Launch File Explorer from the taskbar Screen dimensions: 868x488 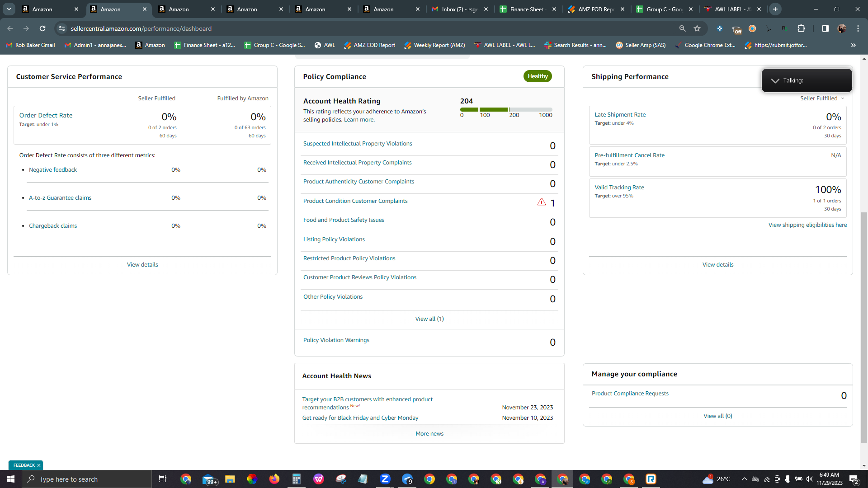tap(230, 479)
